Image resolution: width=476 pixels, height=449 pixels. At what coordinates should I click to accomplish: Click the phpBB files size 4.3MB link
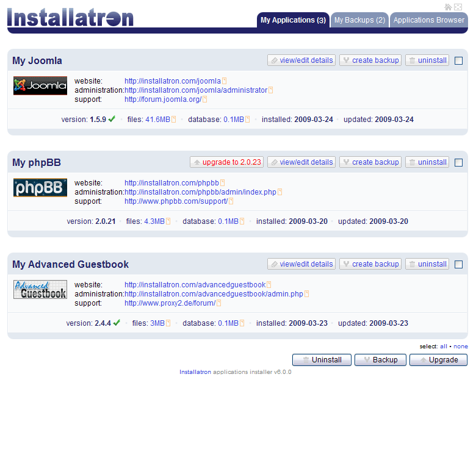click(154, 221)
